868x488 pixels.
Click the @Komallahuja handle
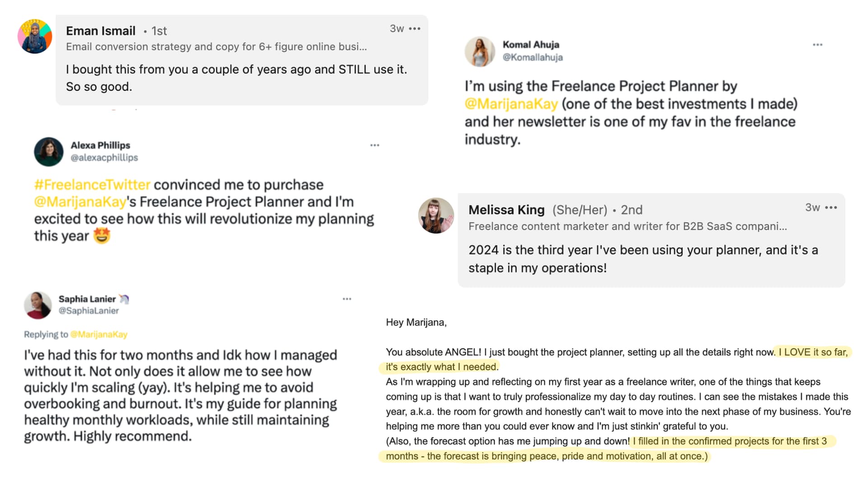[x=533, y=57]
